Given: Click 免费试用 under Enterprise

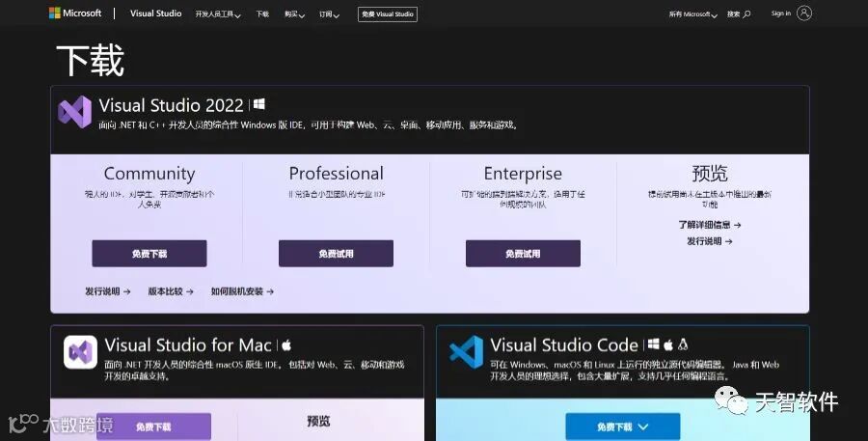Looking at the screenshot, I should coord(523,254).
